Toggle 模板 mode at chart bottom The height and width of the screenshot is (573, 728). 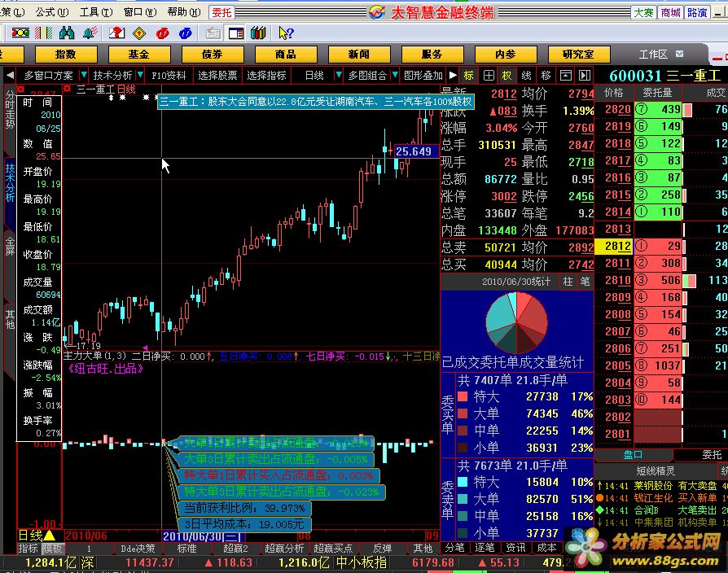click(x=51, y=549)
